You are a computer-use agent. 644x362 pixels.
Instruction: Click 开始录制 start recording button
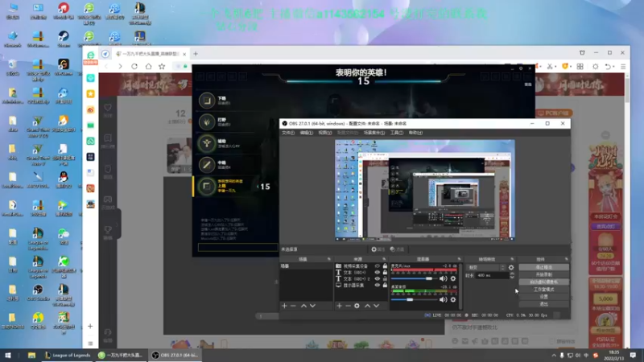pyautogui.click(x=544, y=274)
